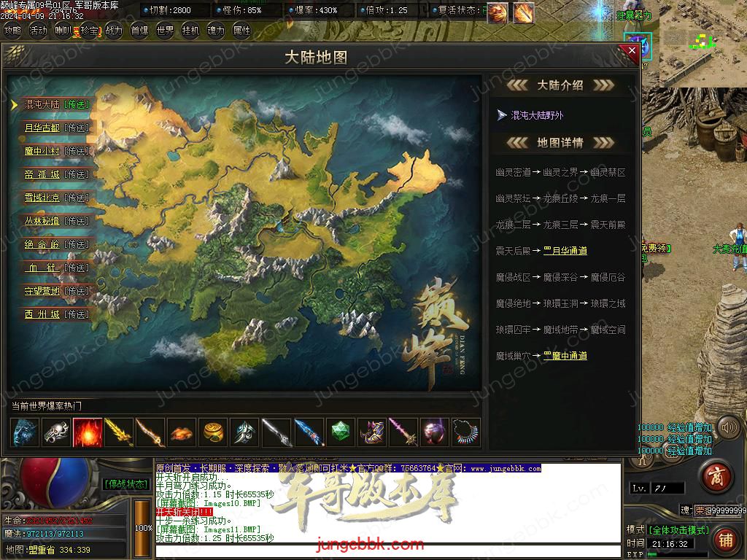Image resolution: width=747 pixels, height=560 pixels.
Task: Select the blue face mask item icon
Action: pos(24,432)
